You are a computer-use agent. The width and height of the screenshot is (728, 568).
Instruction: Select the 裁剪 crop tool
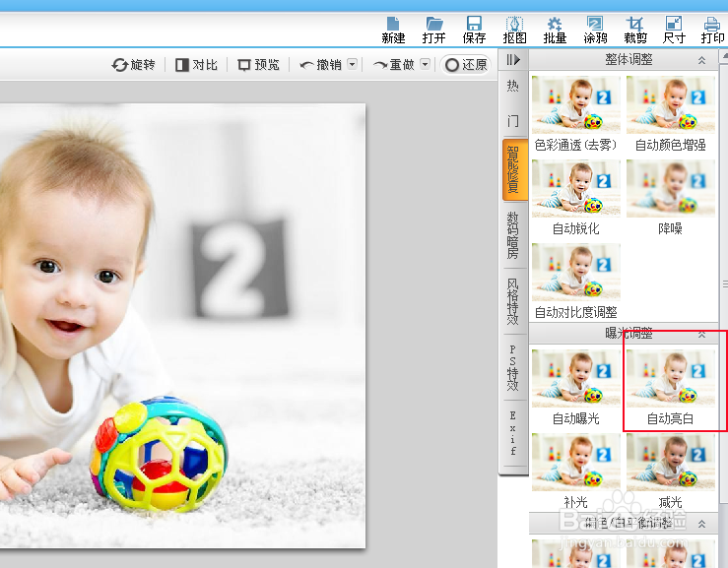point(635,30)
